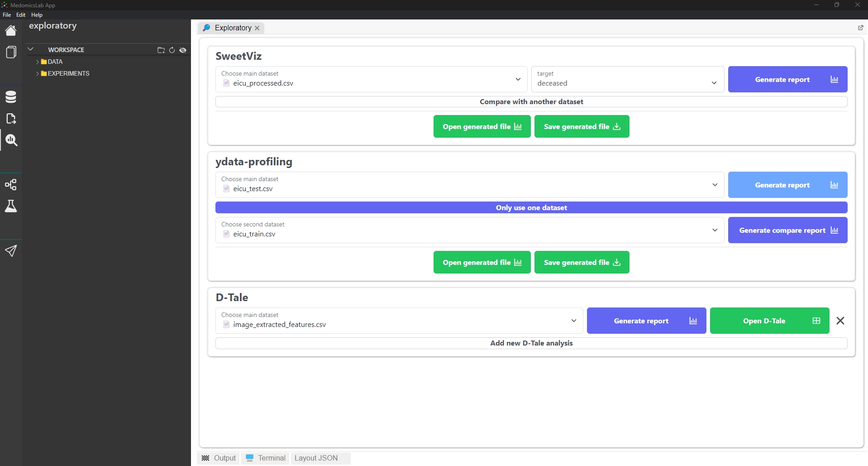This screenshot has width=868, height=466.
Task: Click the Open D-Tale button
Action: tap(769, 321)
